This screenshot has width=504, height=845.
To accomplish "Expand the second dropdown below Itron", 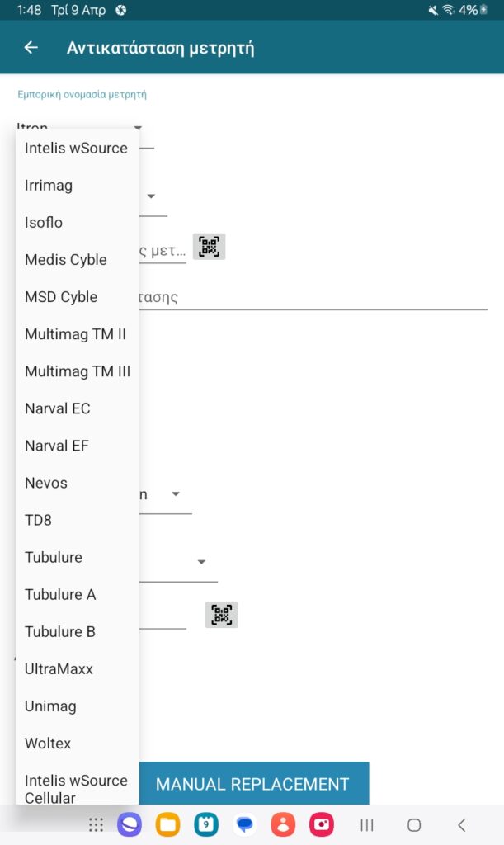I will click(152, 196).
